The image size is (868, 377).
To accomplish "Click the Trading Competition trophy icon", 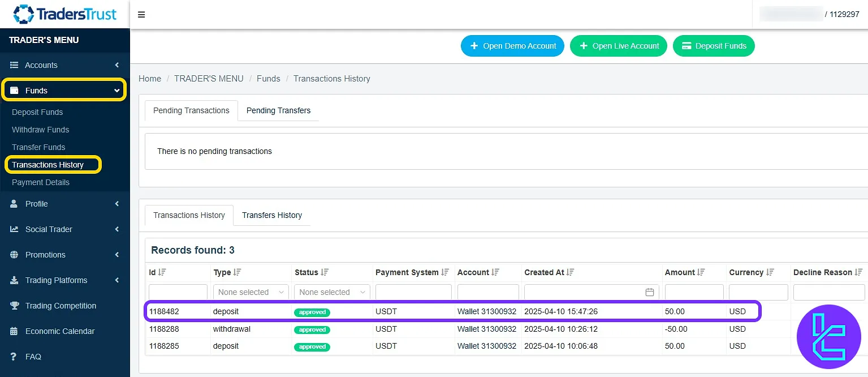I will [14, 306].
